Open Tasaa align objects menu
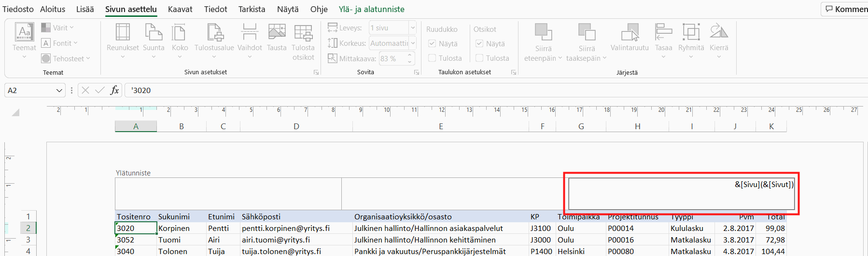This screenshot has width=868, height=256. [663, 41]
